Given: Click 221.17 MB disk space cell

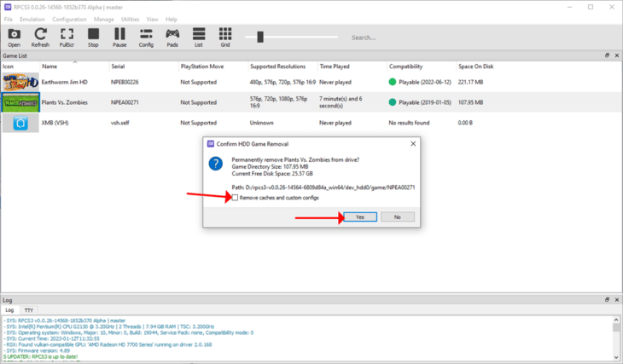Looking at the screenshot, I should click(470, 82).
